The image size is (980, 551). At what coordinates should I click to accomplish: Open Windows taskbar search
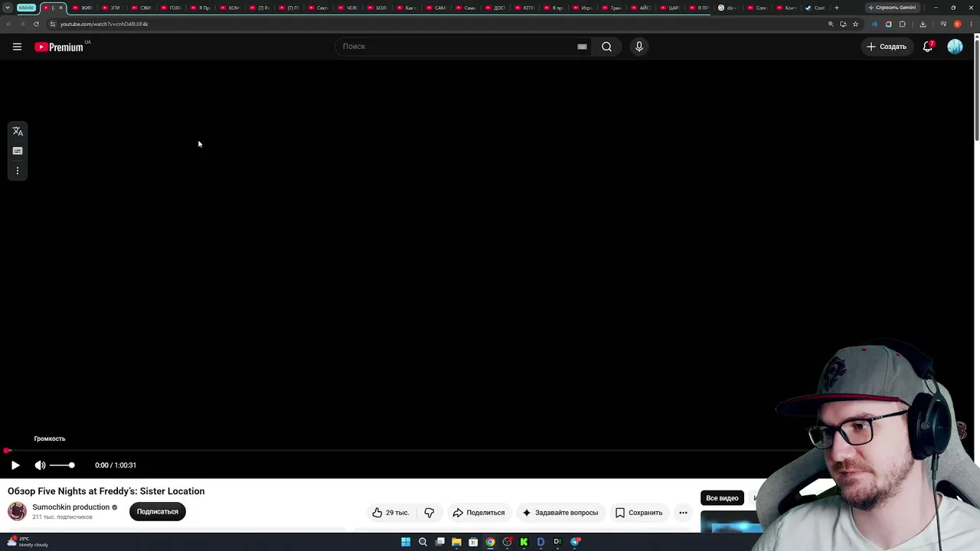pos(423,542)
